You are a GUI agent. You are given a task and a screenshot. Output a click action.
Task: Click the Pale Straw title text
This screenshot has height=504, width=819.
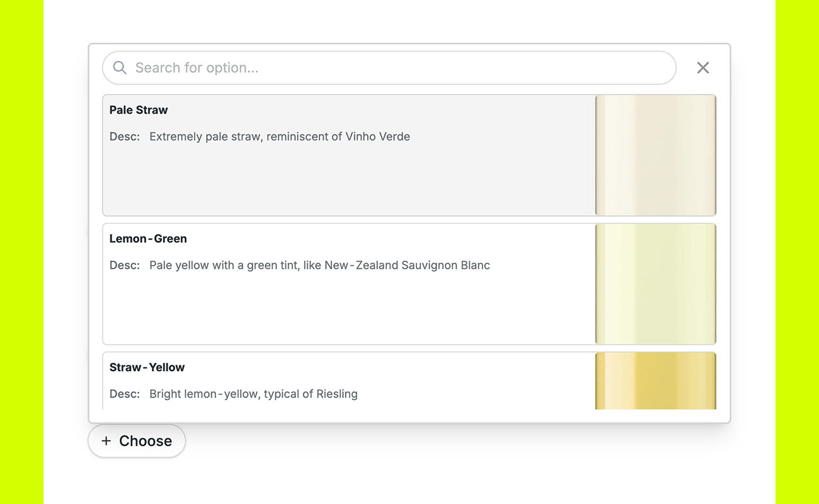[138, 110]
